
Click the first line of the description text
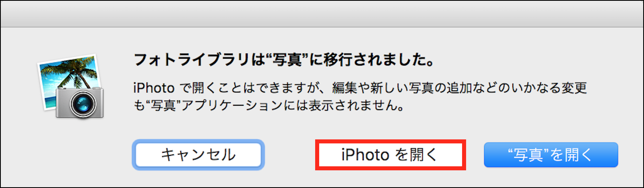coord(360,88)
